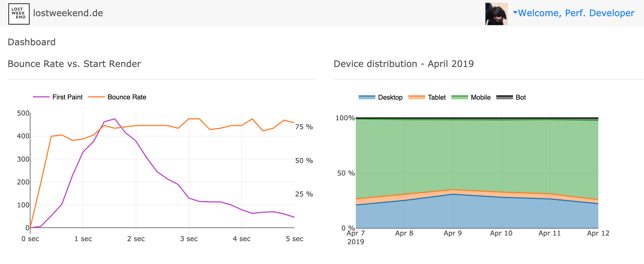Select the Bounce Rate legend color marker
Screen dimensions: 644x264
[96, 97]
